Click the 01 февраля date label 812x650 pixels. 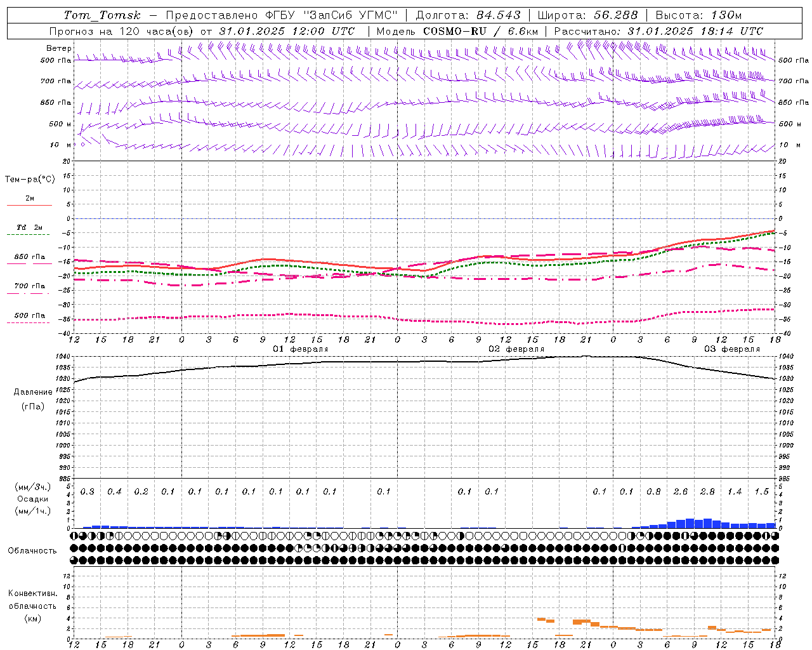(301, 349)
